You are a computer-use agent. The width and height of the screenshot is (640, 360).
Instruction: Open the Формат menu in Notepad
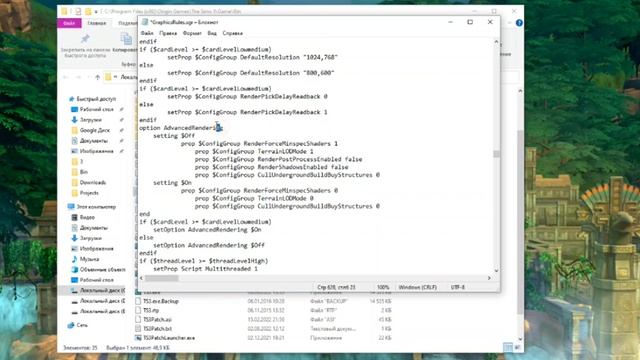[x=192, y=33]
